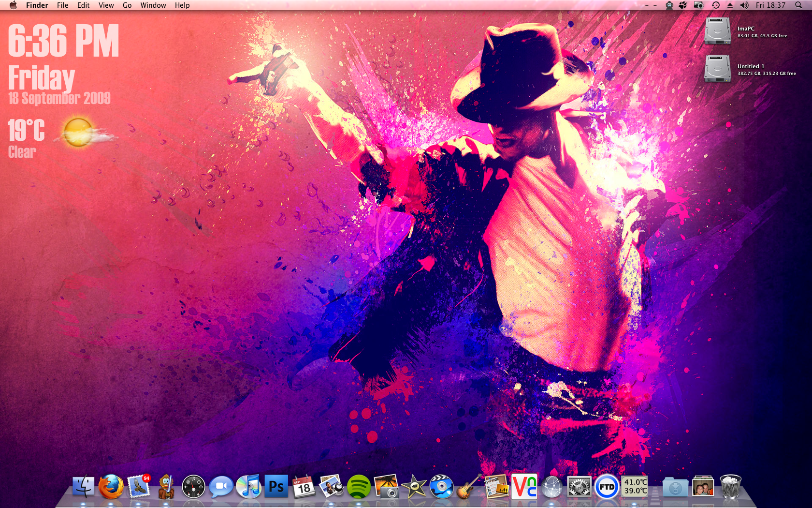The height and width of the screenshot is (508, 812).
Task: Click the Fri 18:37 menu bar clock
Action: point(770,5)
